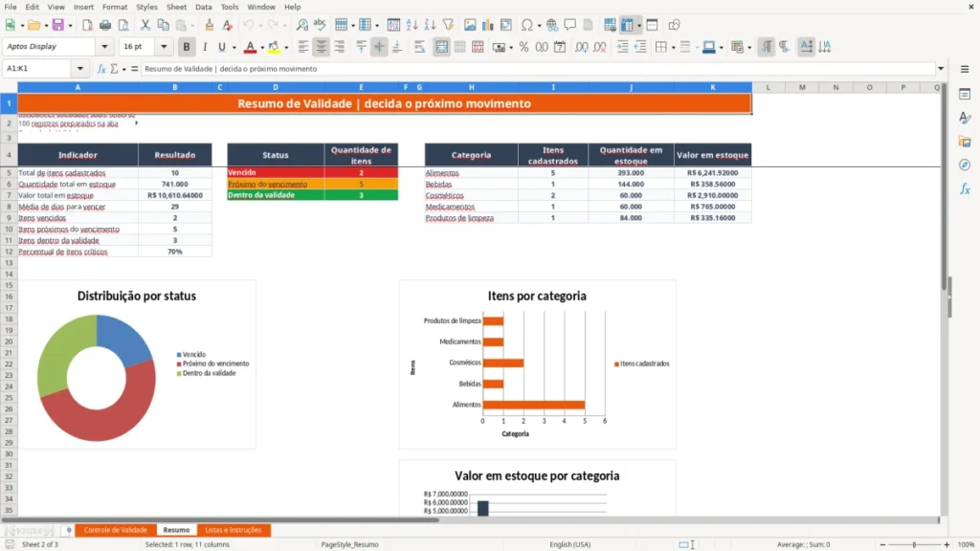Open the Save button dropdown arrow

coord(70,25)
